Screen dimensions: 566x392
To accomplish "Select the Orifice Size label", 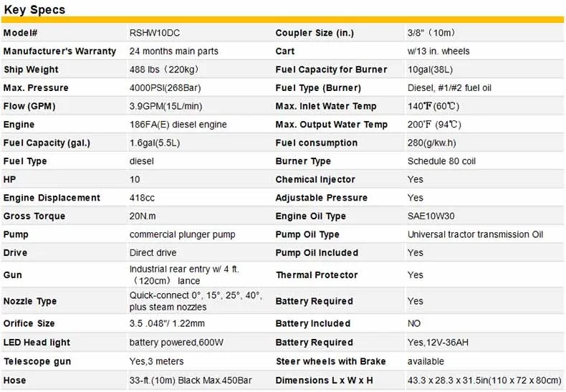I will coord(29,323).
